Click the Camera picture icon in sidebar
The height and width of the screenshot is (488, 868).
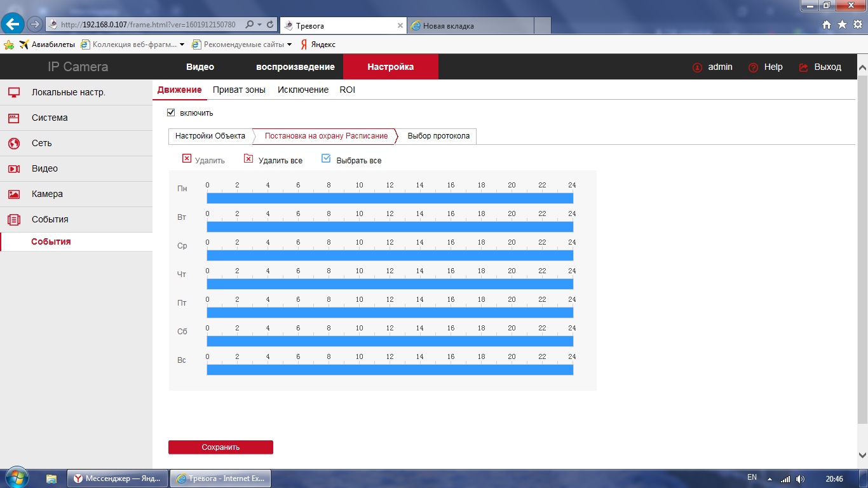tap(14, 194)
